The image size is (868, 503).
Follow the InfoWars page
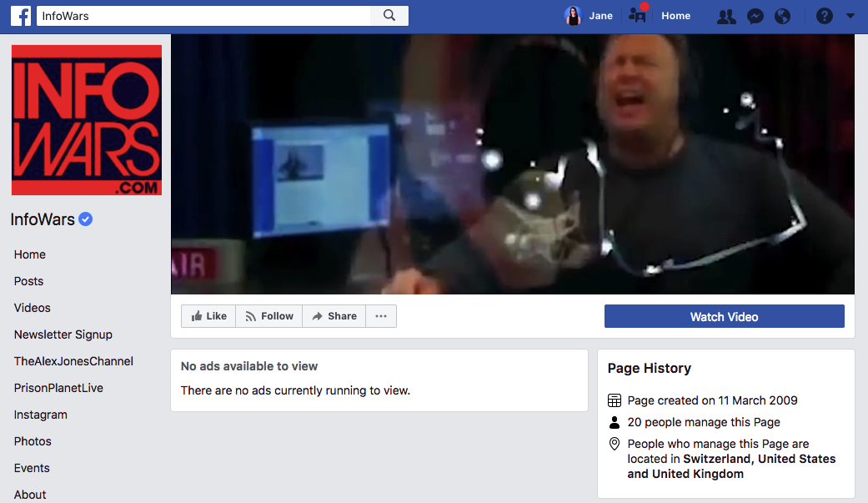click(269, 316)
